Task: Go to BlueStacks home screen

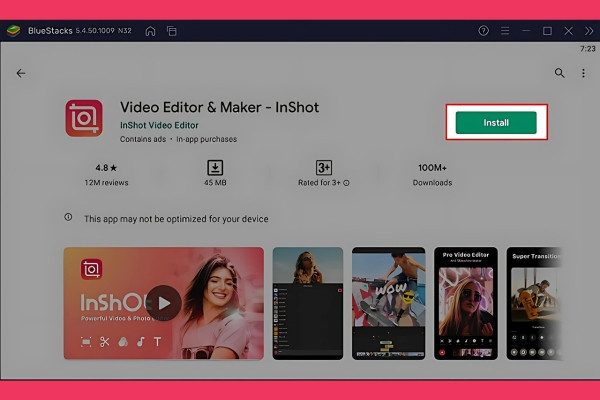Action: pyautogui.click(x=150, y=31)
